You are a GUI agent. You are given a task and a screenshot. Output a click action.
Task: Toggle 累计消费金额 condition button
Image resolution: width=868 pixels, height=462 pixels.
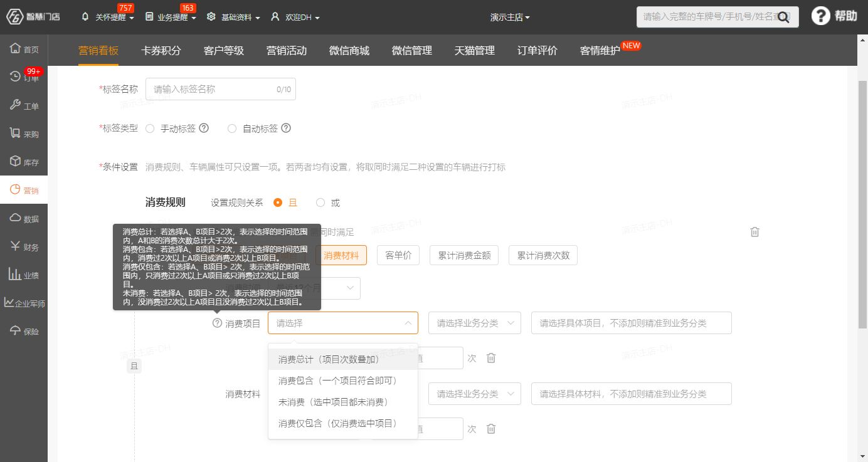(x=464, y=255)
